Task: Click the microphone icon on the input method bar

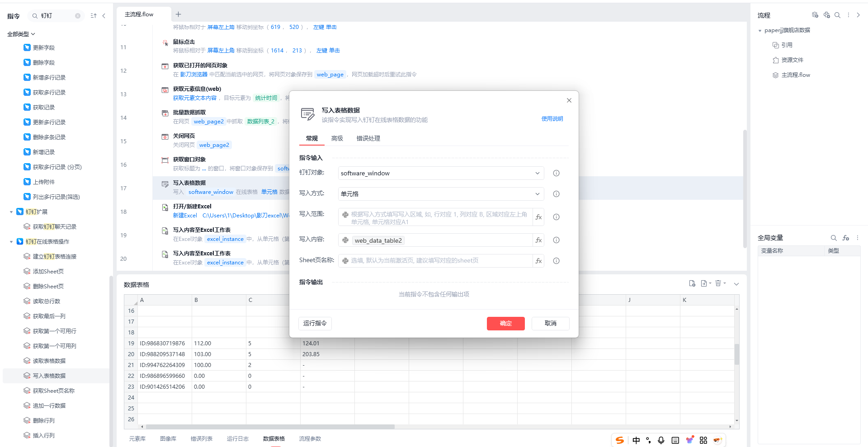Action: [661, 440]
